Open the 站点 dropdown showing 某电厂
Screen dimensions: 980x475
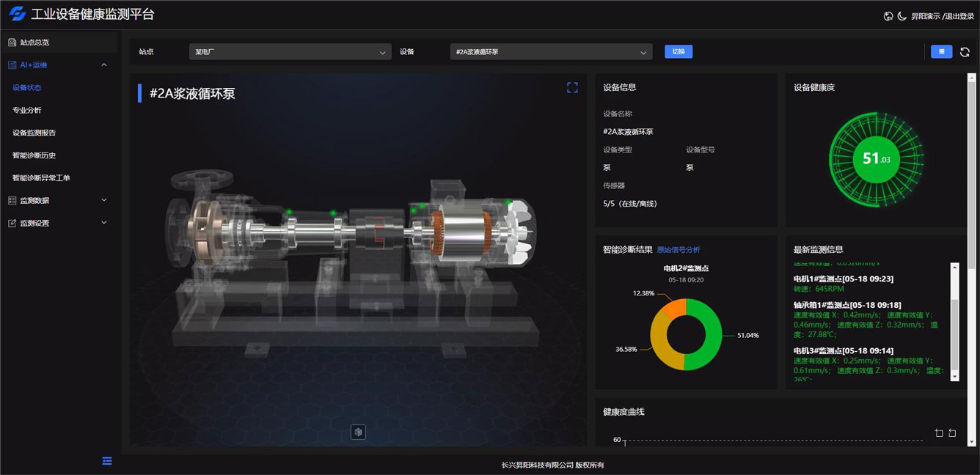289,52
